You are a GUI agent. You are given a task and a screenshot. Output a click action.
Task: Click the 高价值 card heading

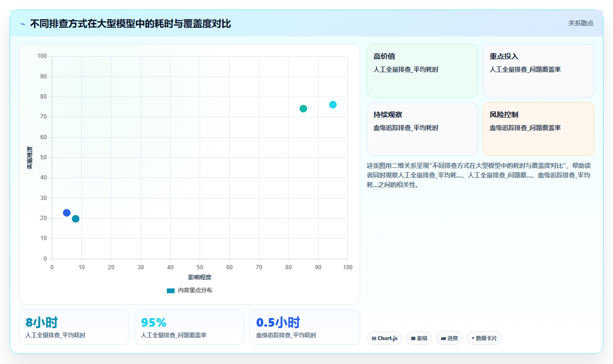tap(384, 56)
